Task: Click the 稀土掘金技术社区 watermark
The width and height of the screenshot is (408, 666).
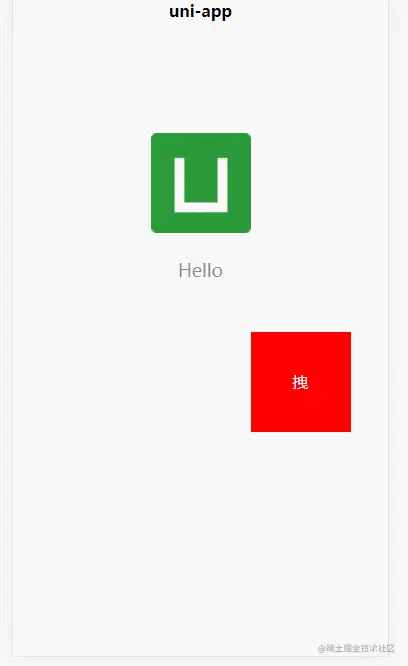Action: click(357, 648)
